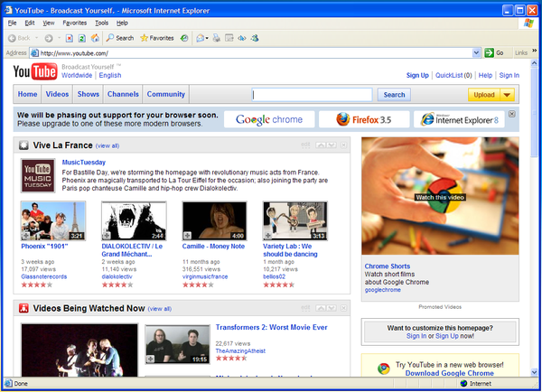Move Vive La France module up
Image resolution: width=542 pixels, height=392 pixels.
pyautogui.click(x=321, y=145)
